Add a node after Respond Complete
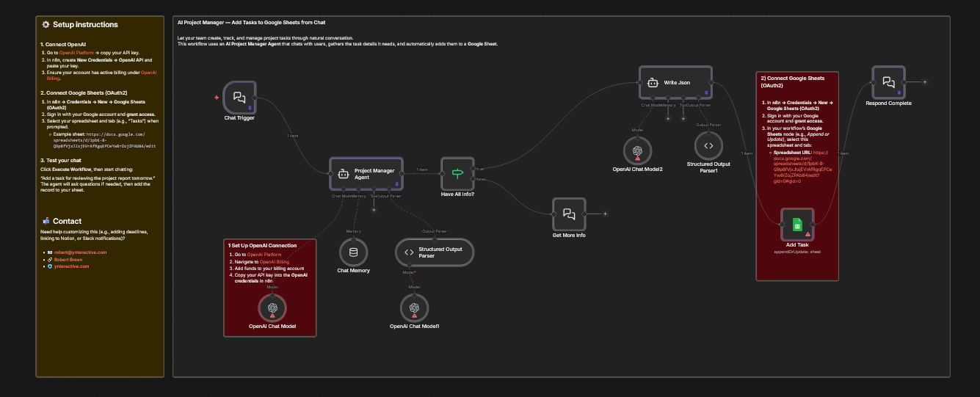The image size is (980, 397). coord(924,82)
